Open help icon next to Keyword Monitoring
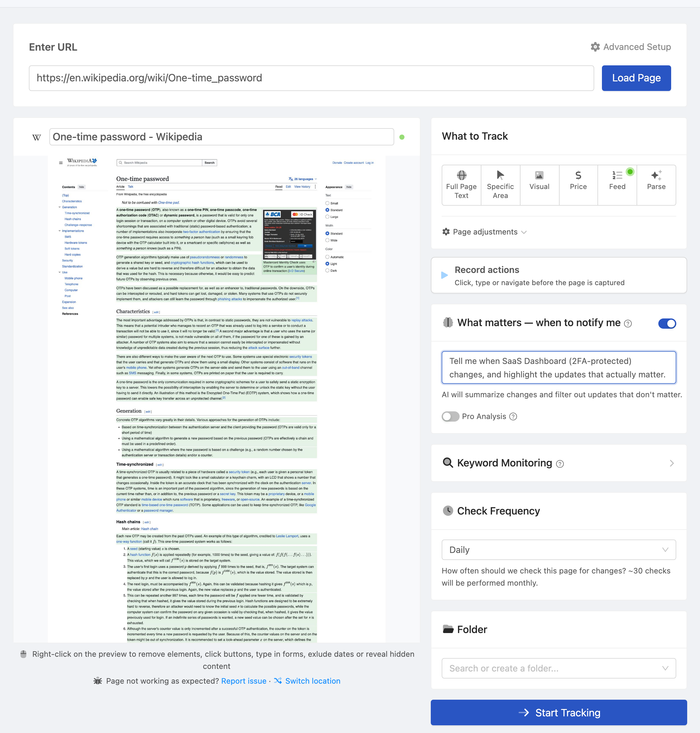 pyautogui.click(x=560, y=464)
